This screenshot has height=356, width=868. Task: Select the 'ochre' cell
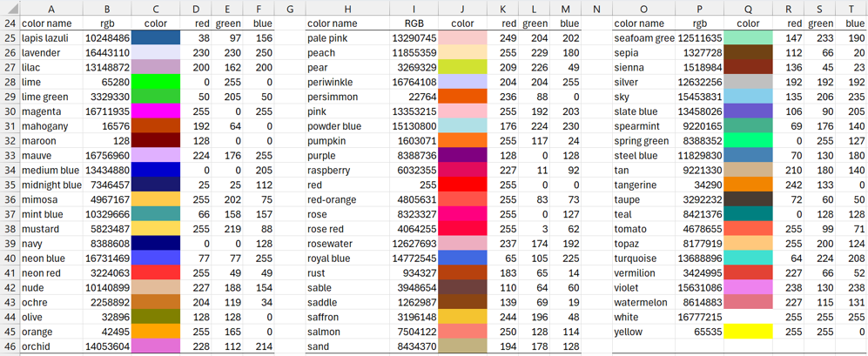pyautogui.click(x=51, y=302)
